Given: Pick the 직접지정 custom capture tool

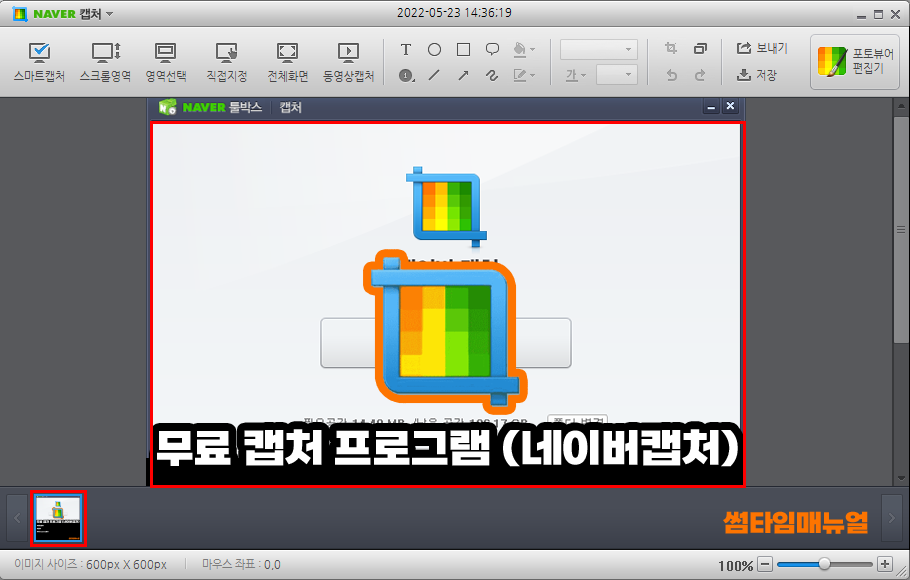Looking at the screenshot, I should [227, 62].
